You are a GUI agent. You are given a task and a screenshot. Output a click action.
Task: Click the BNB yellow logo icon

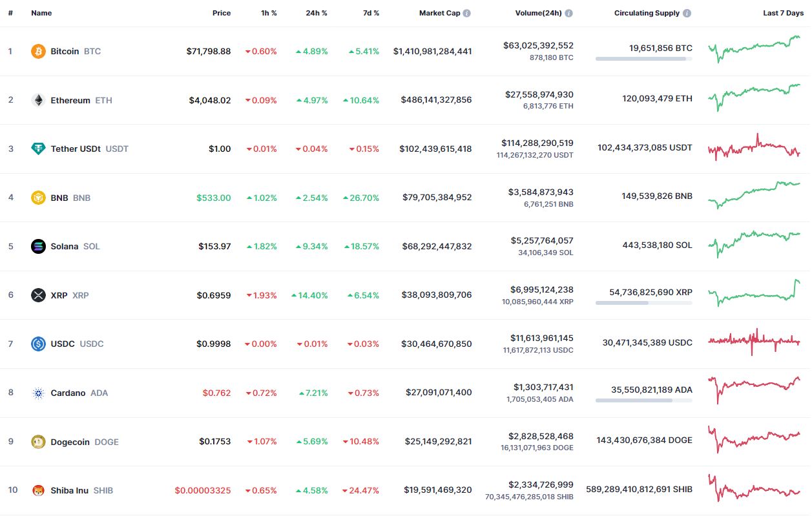coord(39,198)
